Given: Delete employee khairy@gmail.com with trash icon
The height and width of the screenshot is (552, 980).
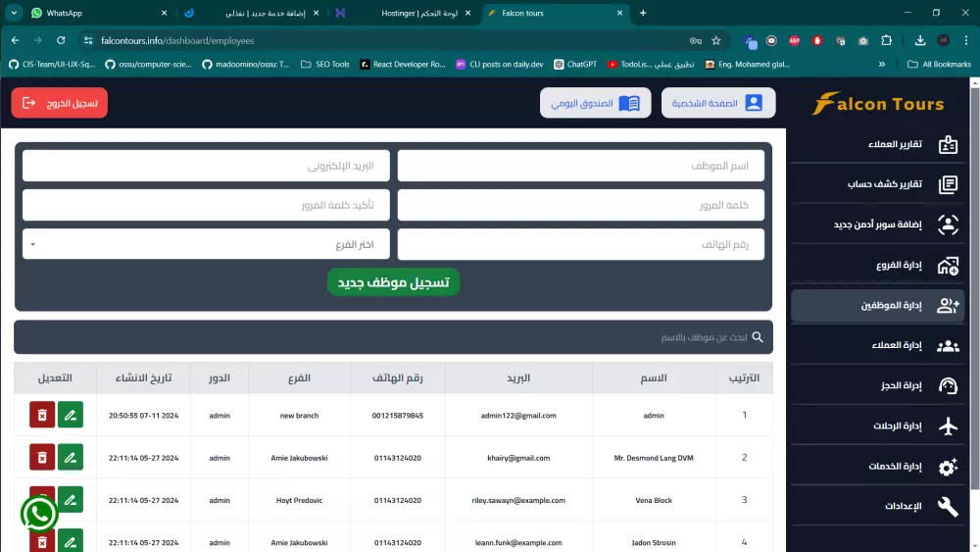Looking at the screenshot, I should [x=42, y=458].
